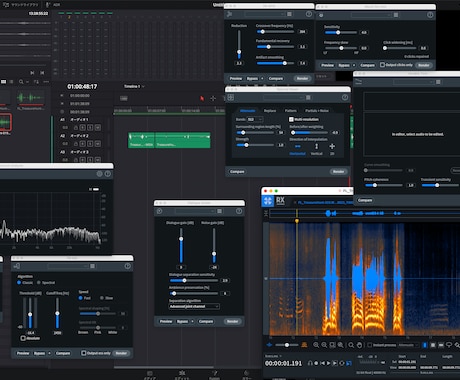460x380 pixels.
Task: Adjust the Artifact smoothing slider
Action: click(x=276, y=63)
